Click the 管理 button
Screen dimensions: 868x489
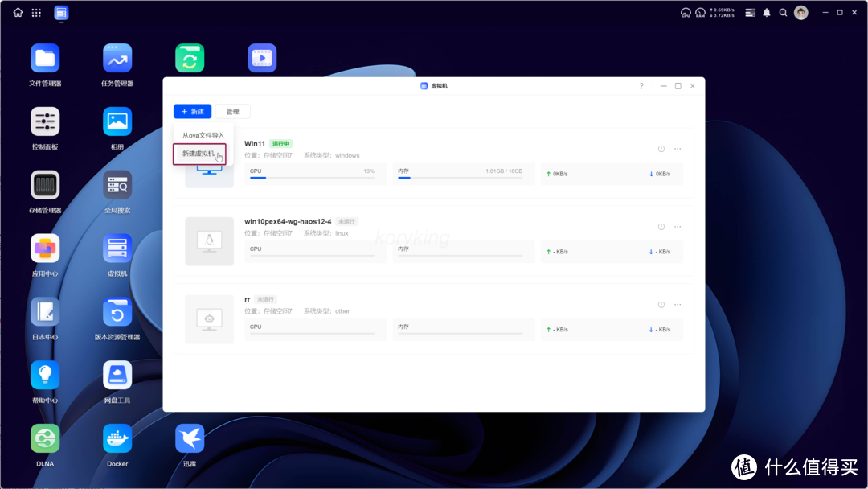pos(232,111)
